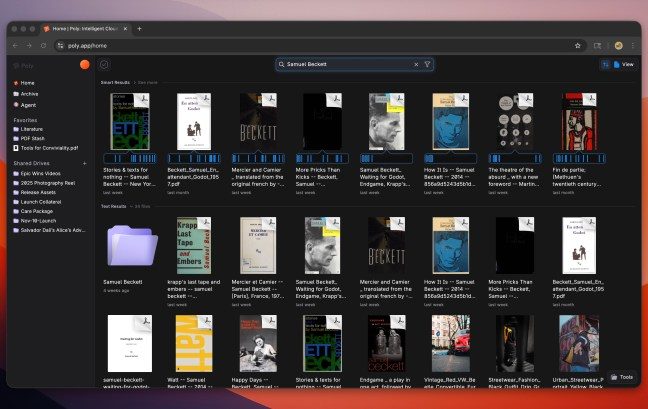Click the Samuel Beckett search field
The image size is (648, 409).
click(x=345, y=64)
